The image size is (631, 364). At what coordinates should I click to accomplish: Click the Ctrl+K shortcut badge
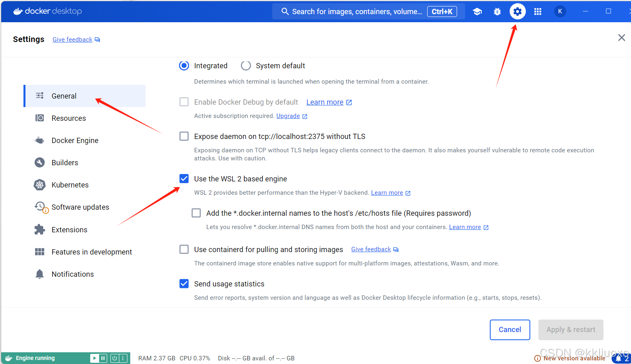[x=442, y=11]
